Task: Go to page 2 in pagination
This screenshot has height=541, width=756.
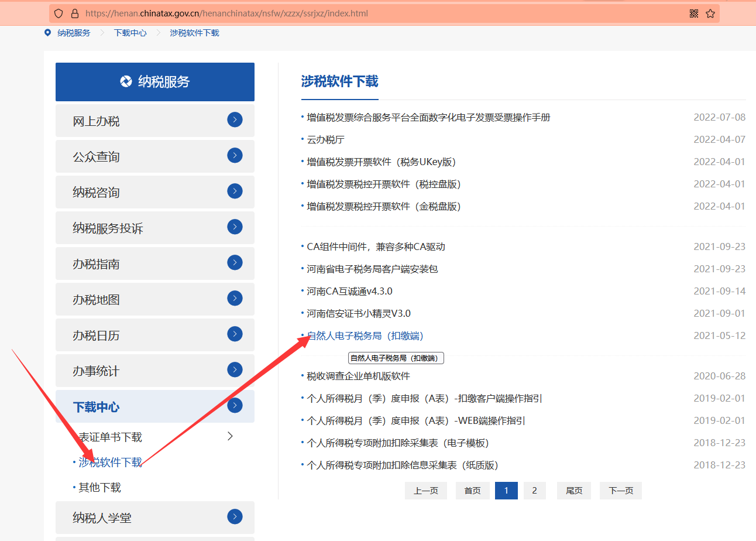Action: click(534, 491)
